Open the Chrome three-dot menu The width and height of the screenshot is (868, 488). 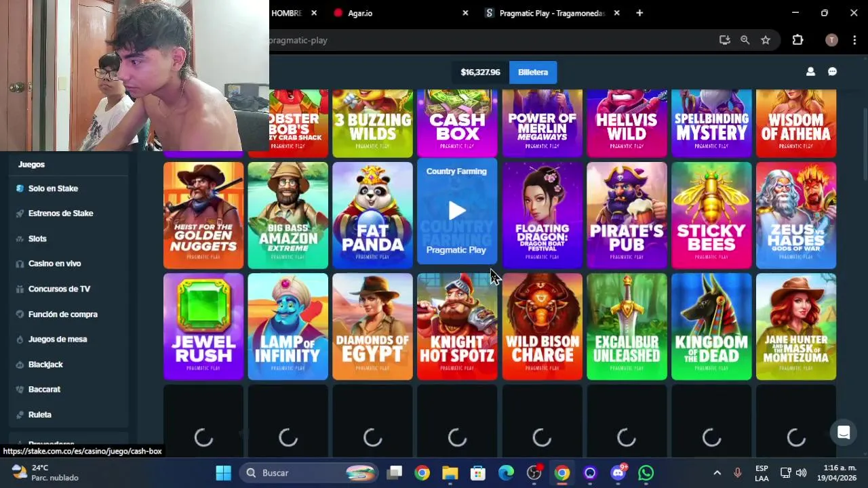click(854, 40)
